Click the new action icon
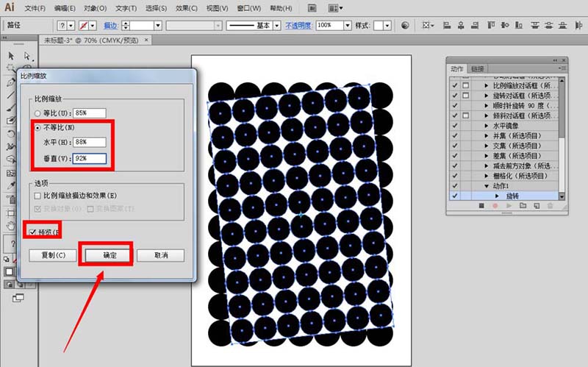This screenshot has height=367, width=588. 535,207
